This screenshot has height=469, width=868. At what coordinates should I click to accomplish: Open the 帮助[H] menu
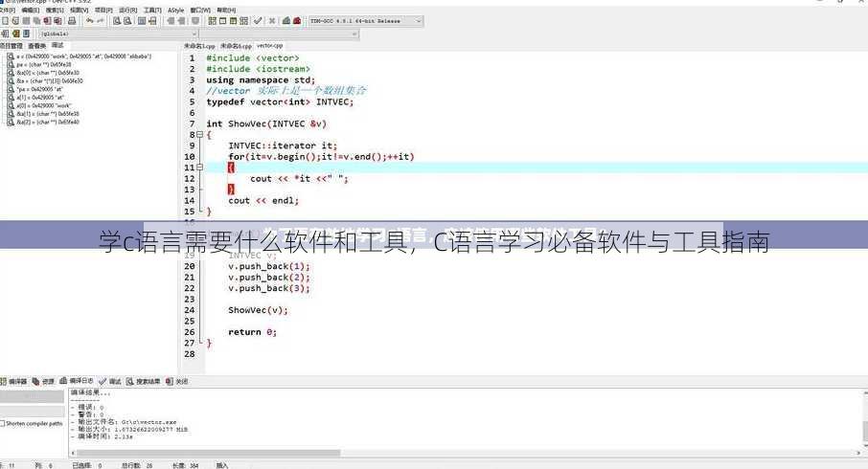226,10
